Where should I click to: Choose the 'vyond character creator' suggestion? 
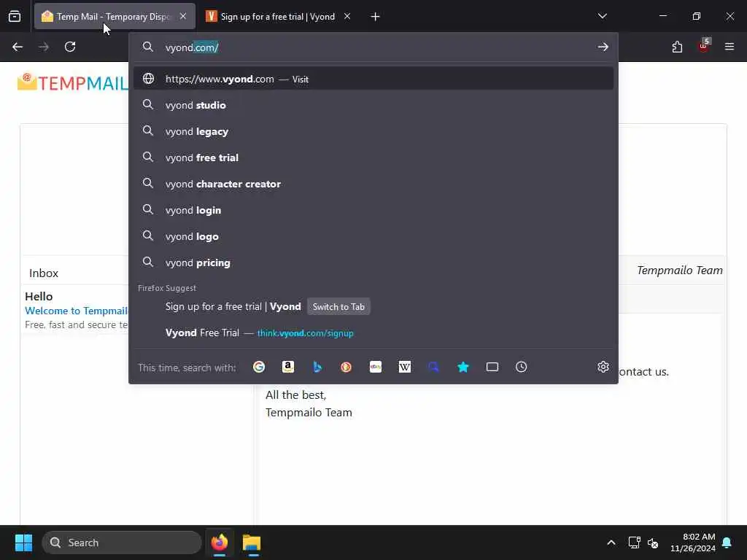tap(373, 184)
